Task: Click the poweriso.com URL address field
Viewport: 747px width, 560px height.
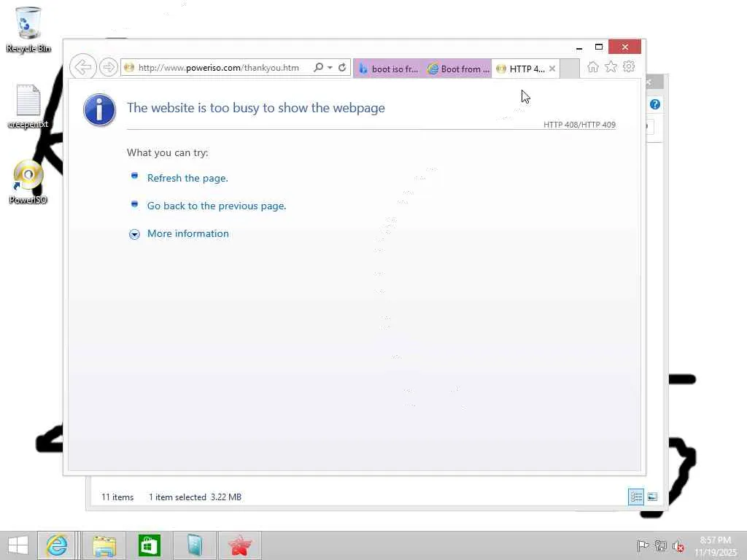Action: [x=218, y=68]
